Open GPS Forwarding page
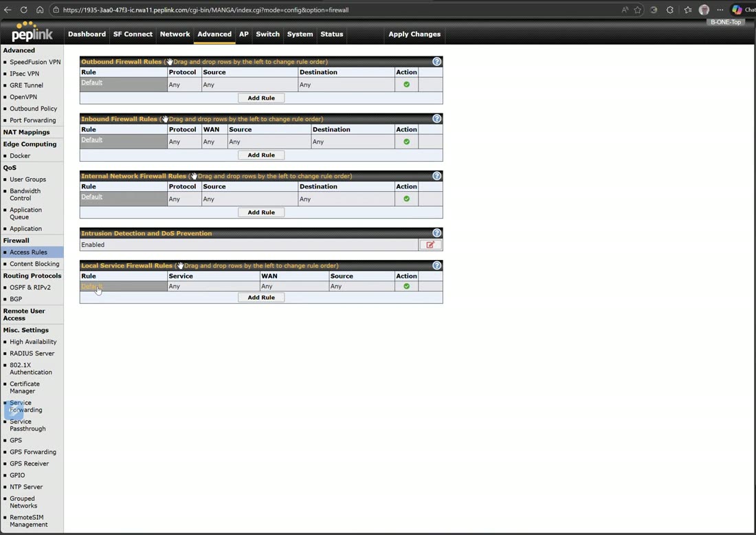Screen dimensions: 756x535 [33, 452]
